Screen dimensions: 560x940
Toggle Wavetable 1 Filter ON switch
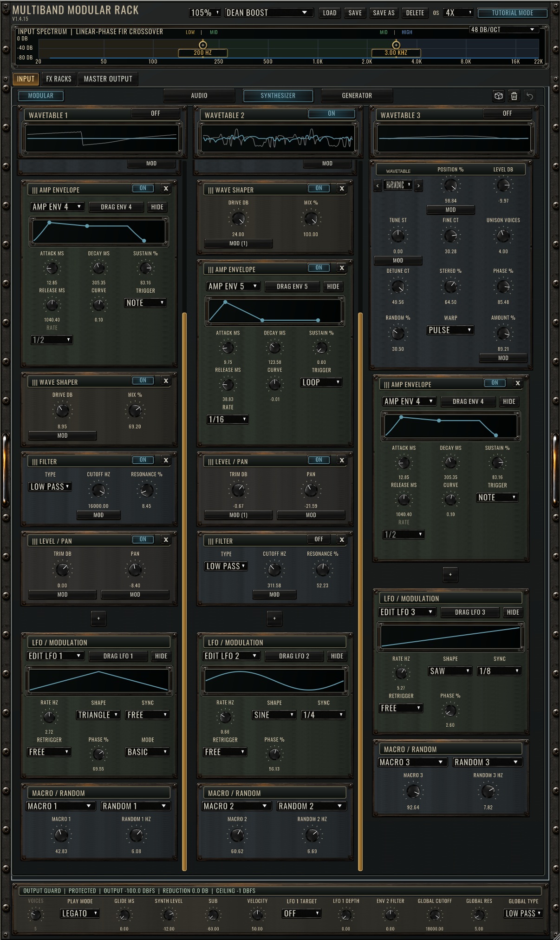coord(143,460)
